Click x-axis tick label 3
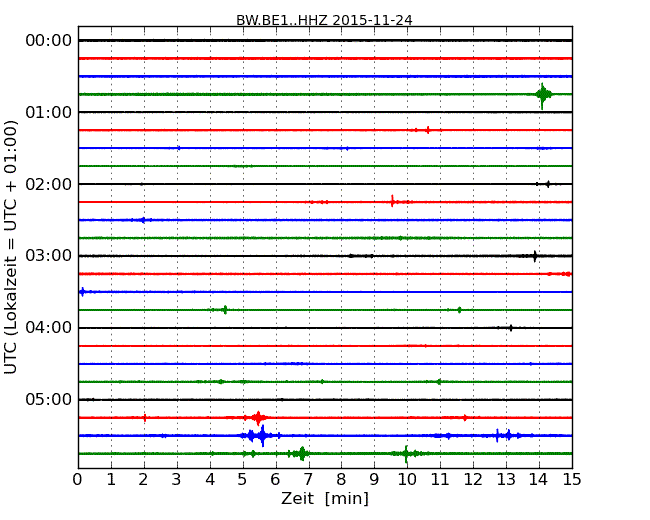This screenshot has height=520, width=650. [177, 480]
